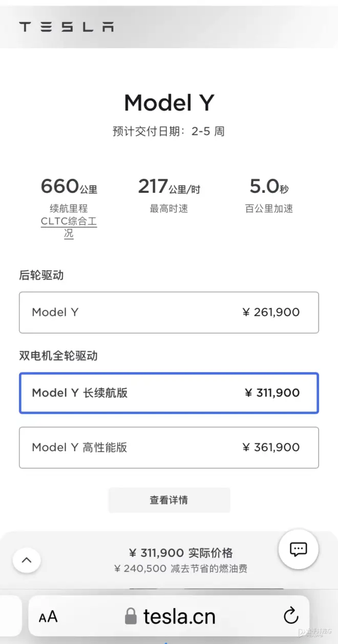Click the 5.0秒 acceleration figure

[269, 187]
